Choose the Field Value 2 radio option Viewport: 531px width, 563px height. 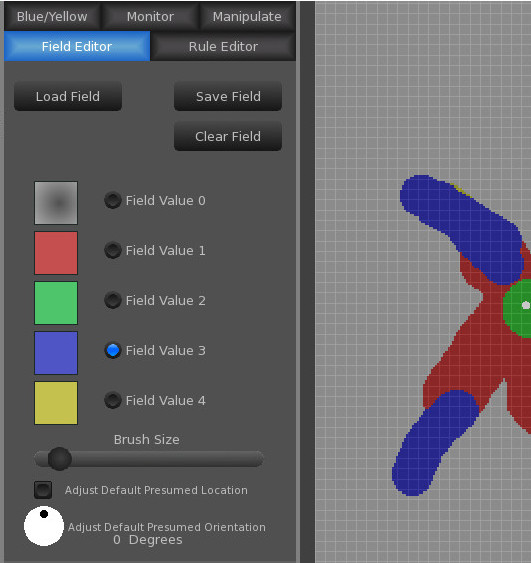[113, 300]
